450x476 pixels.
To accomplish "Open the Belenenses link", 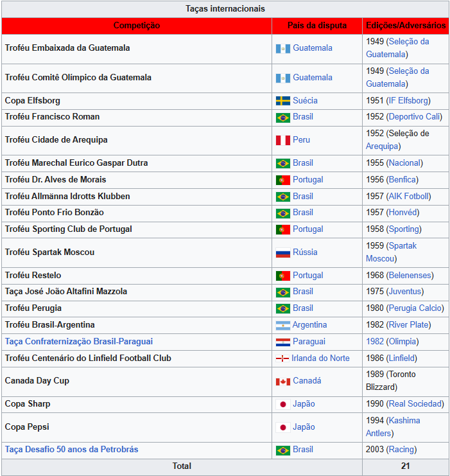I will coord(410,276).
